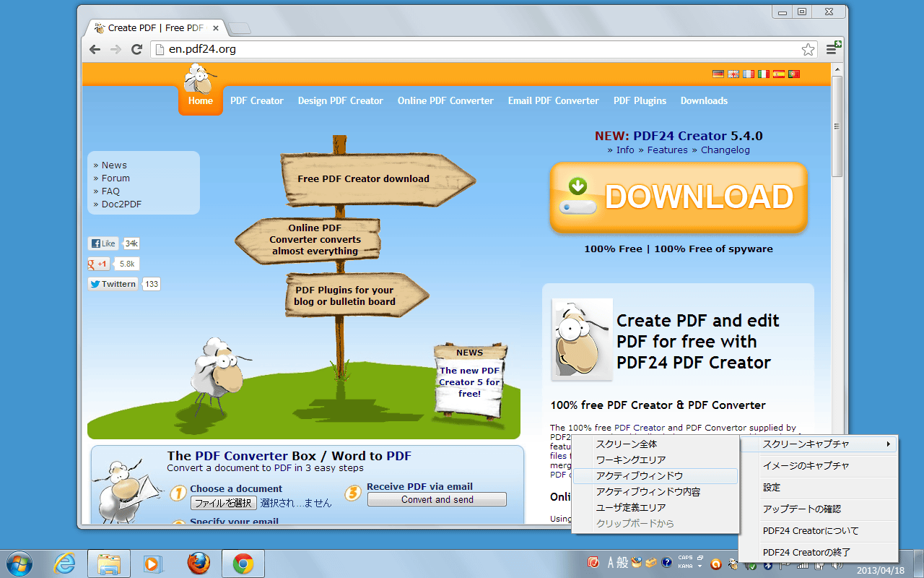Click the red icon left of IME A
The image size is (924, 578).
click(593, 562)
